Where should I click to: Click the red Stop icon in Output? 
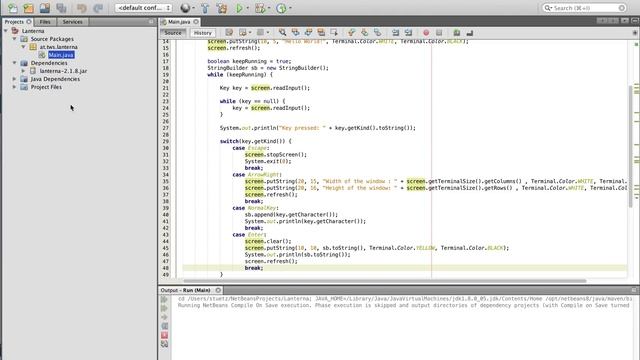164,335
